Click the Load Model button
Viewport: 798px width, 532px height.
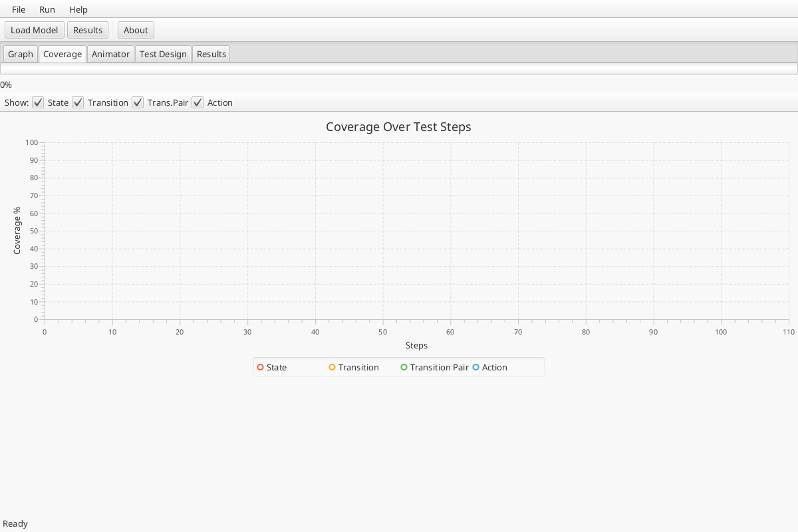pos(34,30)
